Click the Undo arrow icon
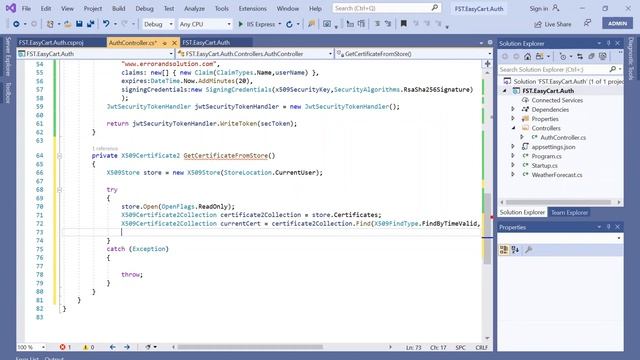 (106, 24)
